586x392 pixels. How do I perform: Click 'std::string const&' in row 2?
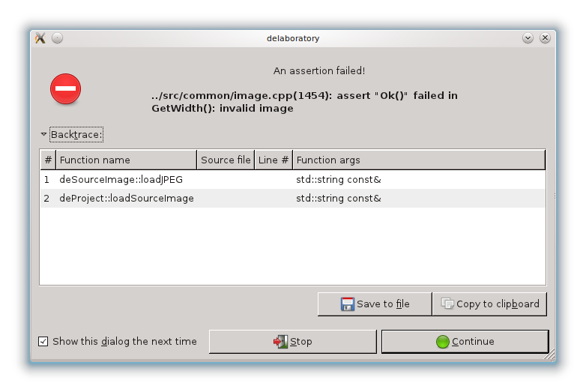[339, 199]
